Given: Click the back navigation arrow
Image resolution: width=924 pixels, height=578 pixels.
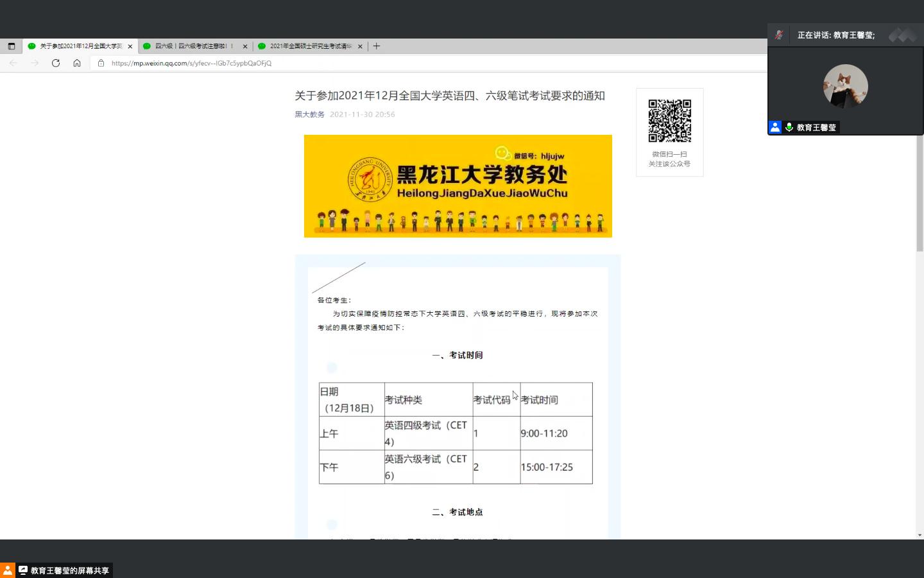Looking at the screenshot, I should tap(13, 63).
